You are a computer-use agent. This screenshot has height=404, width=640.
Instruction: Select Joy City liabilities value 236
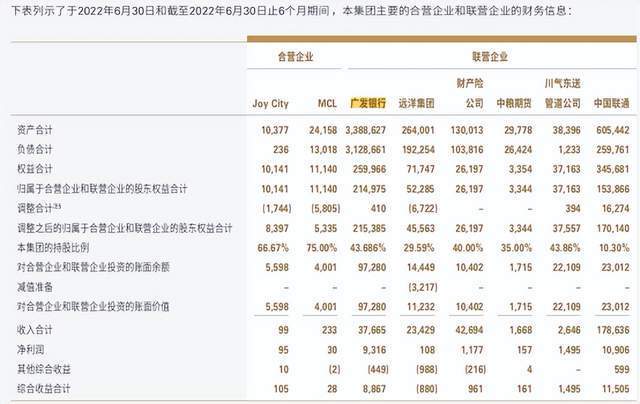281,150
